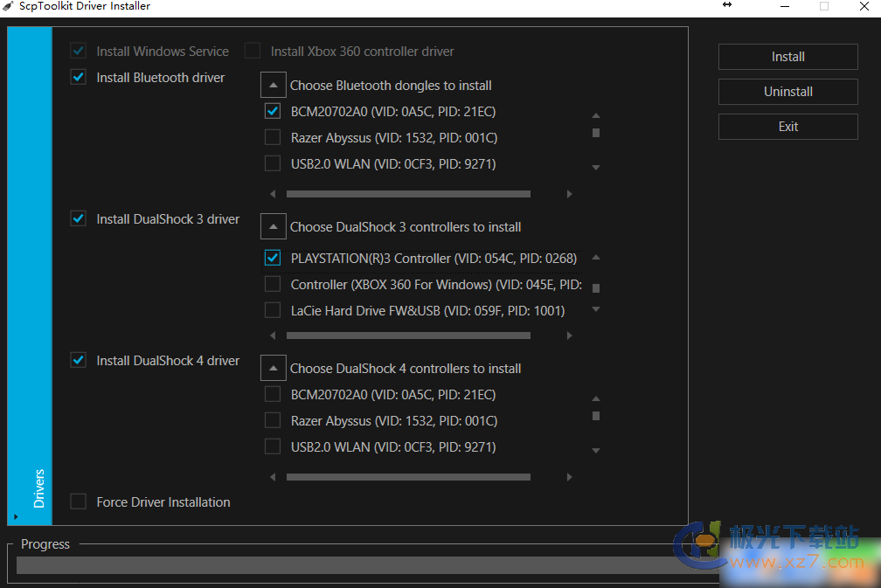
Task: Toggle Install Bluetooth driver checkbox
Action: 79,77
